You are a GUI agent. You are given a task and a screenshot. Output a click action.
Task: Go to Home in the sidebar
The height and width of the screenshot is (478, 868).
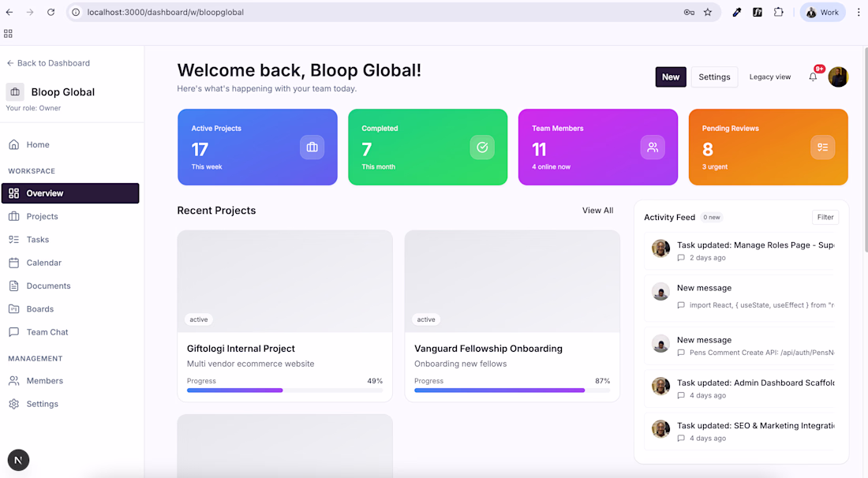[x=70, y=145]
